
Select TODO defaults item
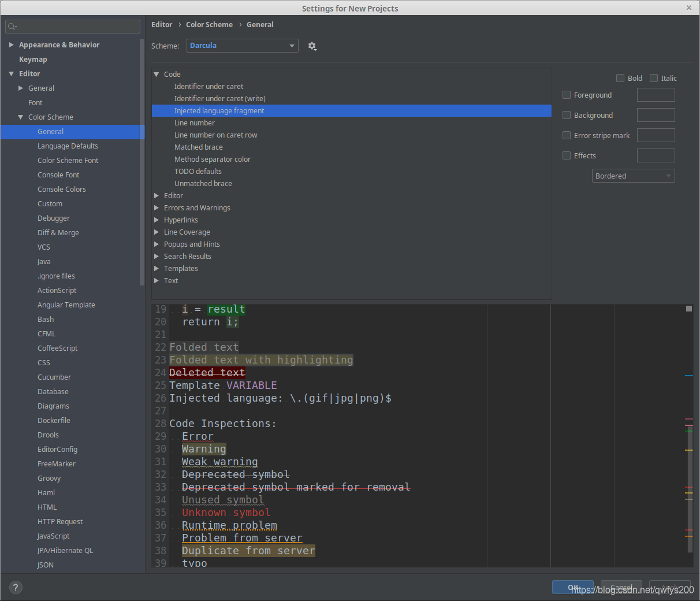[x=198, y=172]
